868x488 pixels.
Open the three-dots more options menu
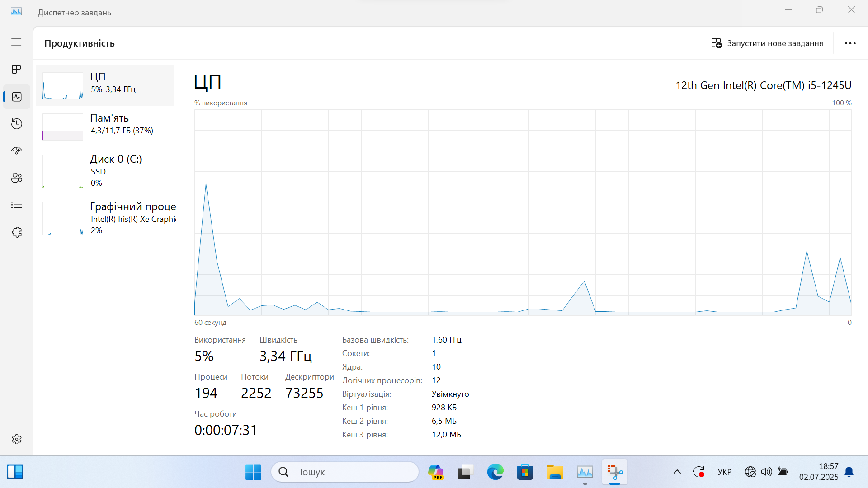tap(850, 43)
